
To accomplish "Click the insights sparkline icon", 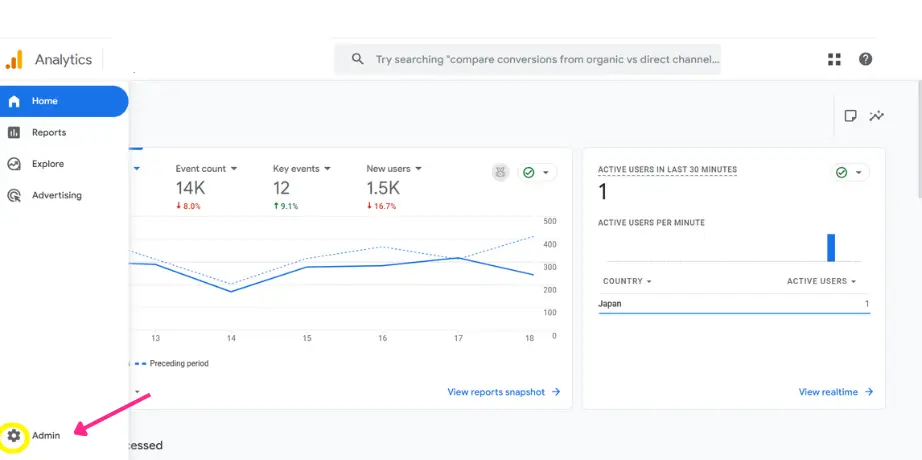I will tap(877, 116).
